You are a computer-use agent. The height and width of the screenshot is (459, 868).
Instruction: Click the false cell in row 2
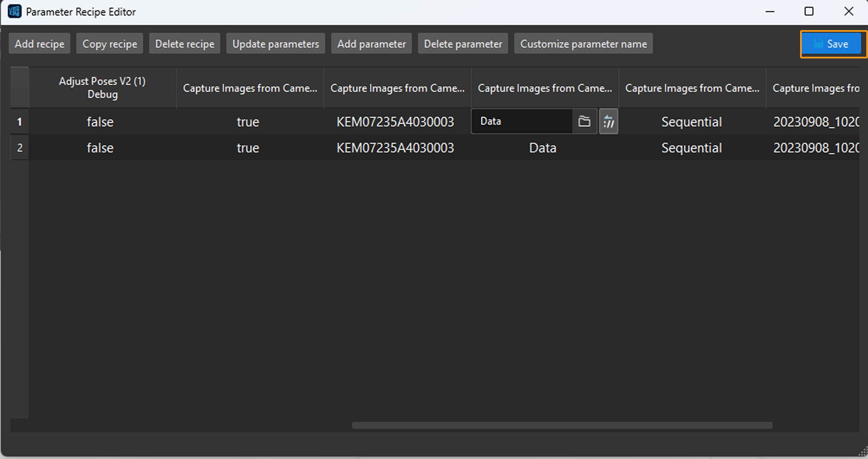100,148
